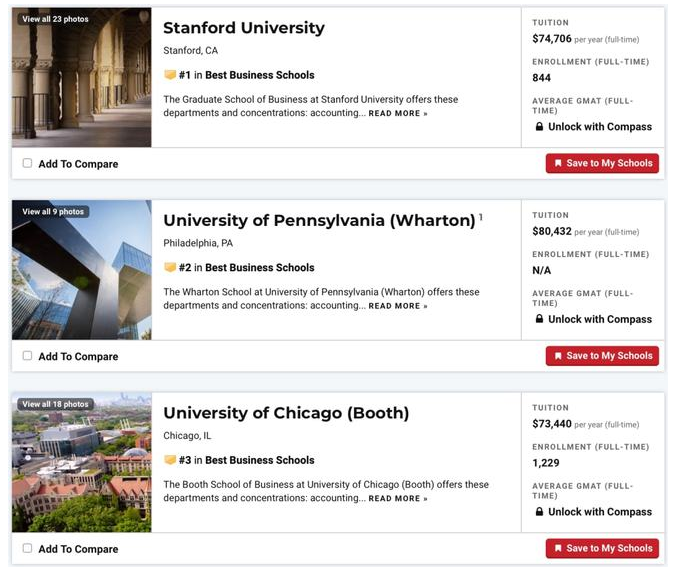Click the lock icon in Stanford's average GMAT

[x=539, y=126]
